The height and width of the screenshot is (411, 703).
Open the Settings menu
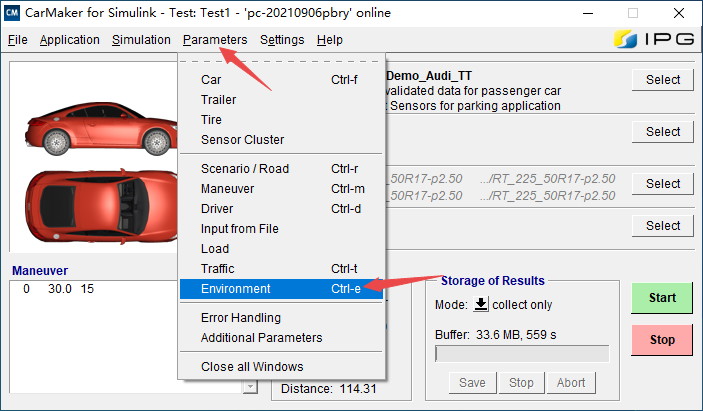282,40
